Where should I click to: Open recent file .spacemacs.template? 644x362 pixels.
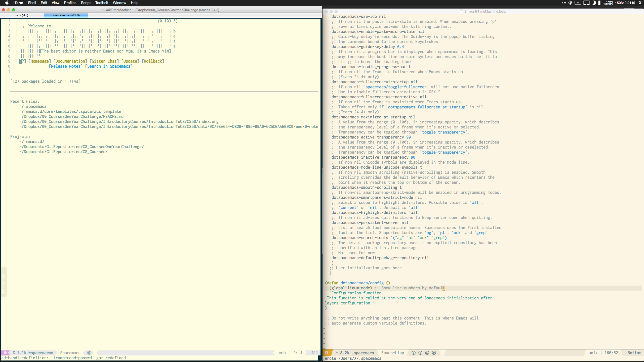coord(70,111)
